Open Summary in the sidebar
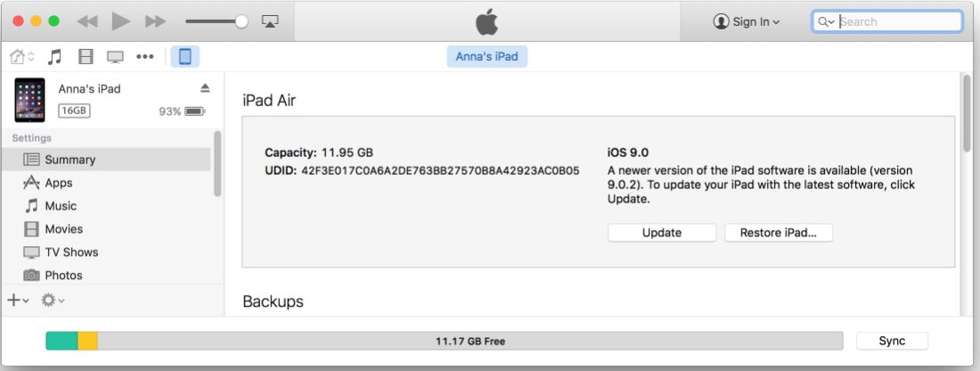This screenshot has width=980, height=371. click(106, 160)
